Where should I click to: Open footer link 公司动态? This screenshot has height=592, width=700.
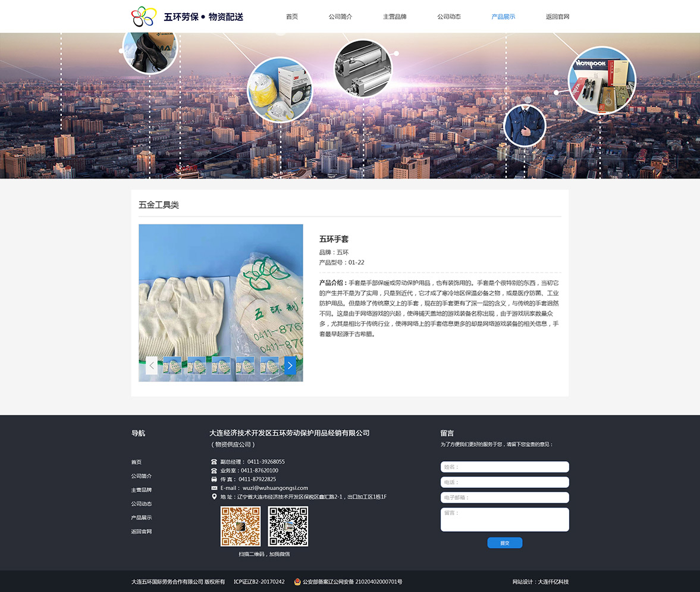click(142, 504)
